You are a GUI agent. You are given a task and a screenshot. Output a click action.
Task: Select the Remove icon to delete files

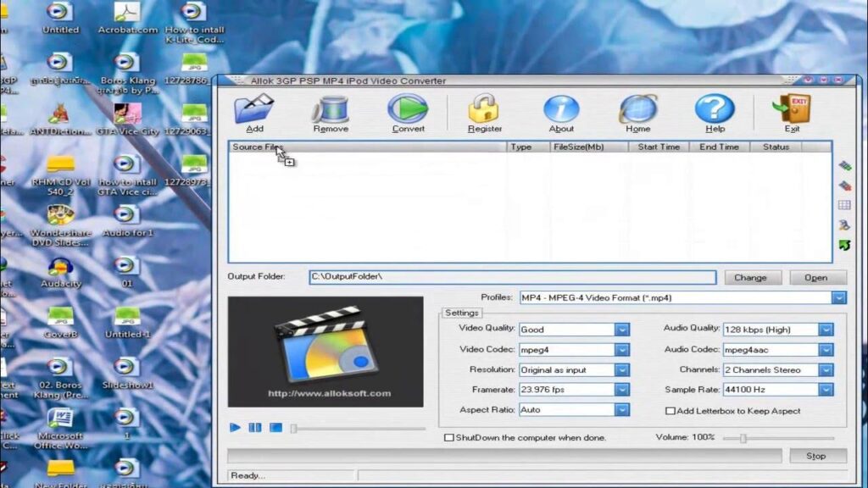click(x=331, y=111)
